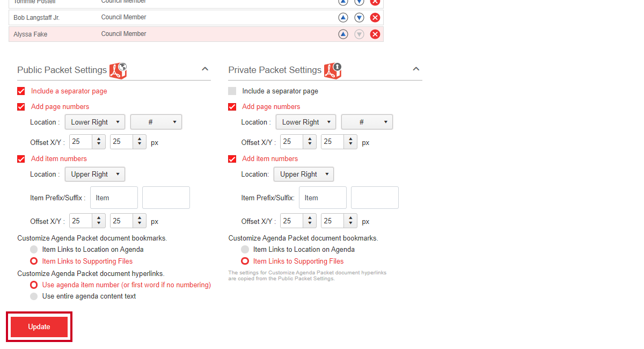Viewport: 644px width, 349px height.
Task: Click Bob Langstaff Jr. name
Action: [x=36, y=18]
